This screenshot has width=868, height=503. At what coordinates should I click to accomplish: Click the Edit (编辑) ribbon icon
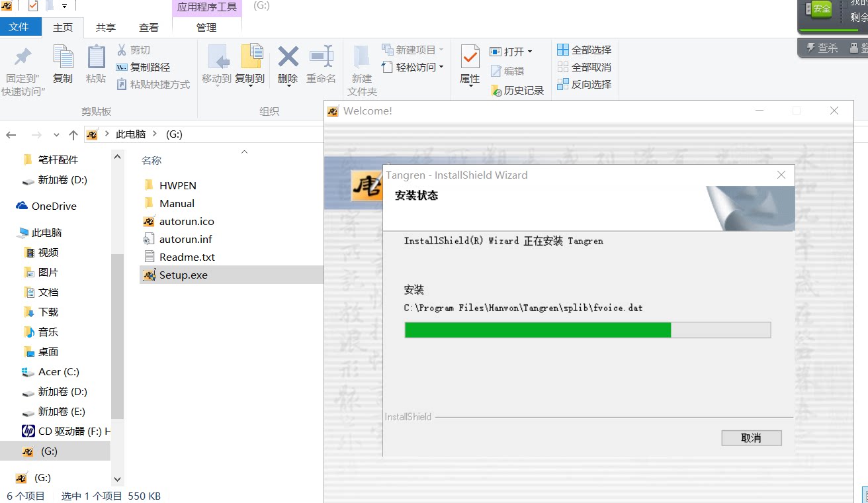pos(496,71)
